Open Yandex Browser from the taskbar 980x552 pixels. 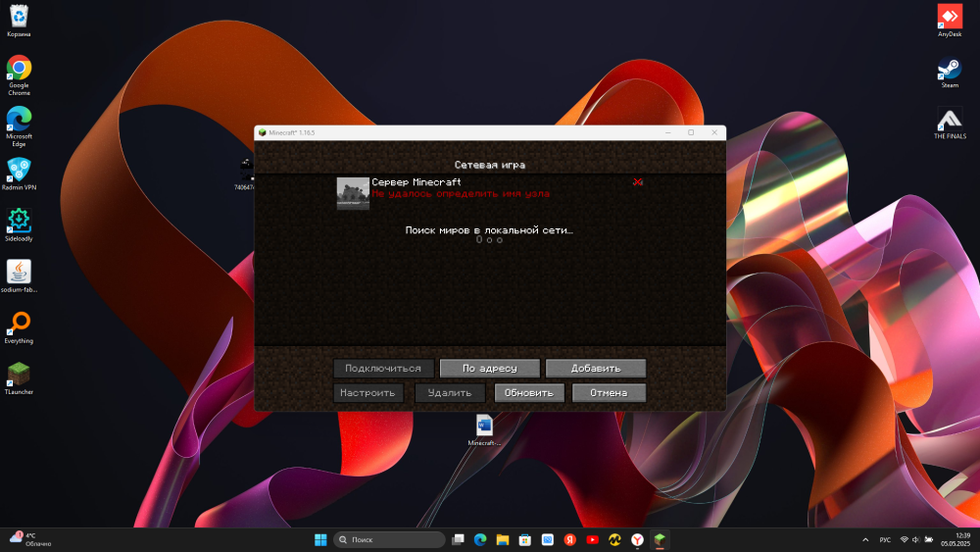pos(637,539)
